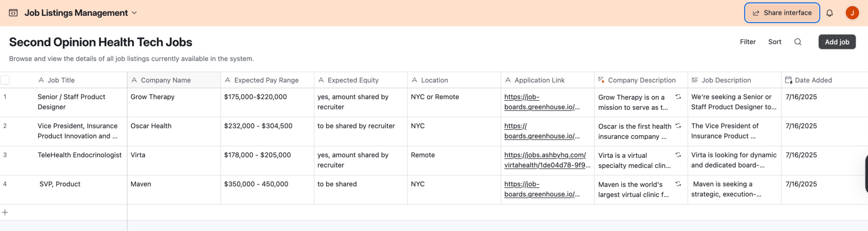Image resolution: width=868 pixels, height=231 pixels.
Task: Open Grow Therapy greenhouse application link
Action: pyautogui.click(x=542, y=102)
